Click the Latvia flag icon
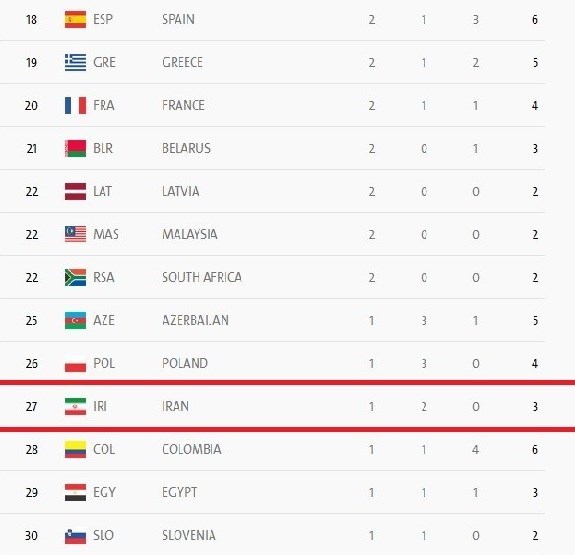 point(75,191)
